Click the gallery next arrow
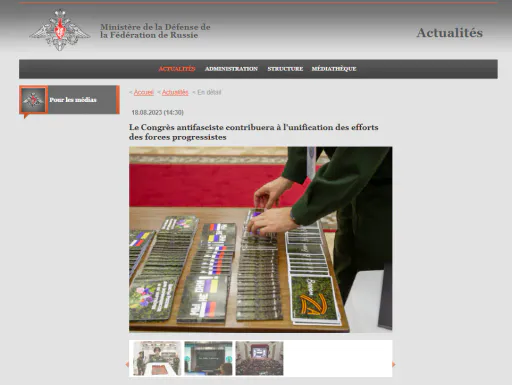 pyautogui.click(x=394, y=364)
